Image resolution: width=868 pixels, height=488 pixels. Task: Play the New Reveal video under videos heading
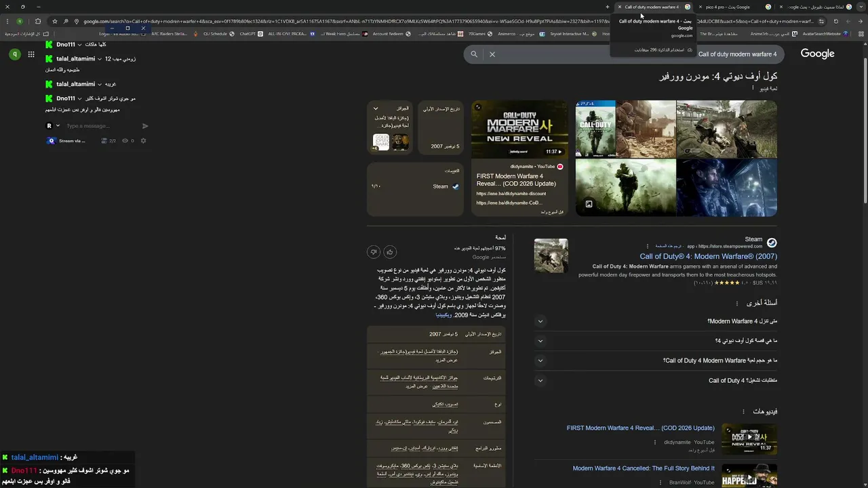749,439
